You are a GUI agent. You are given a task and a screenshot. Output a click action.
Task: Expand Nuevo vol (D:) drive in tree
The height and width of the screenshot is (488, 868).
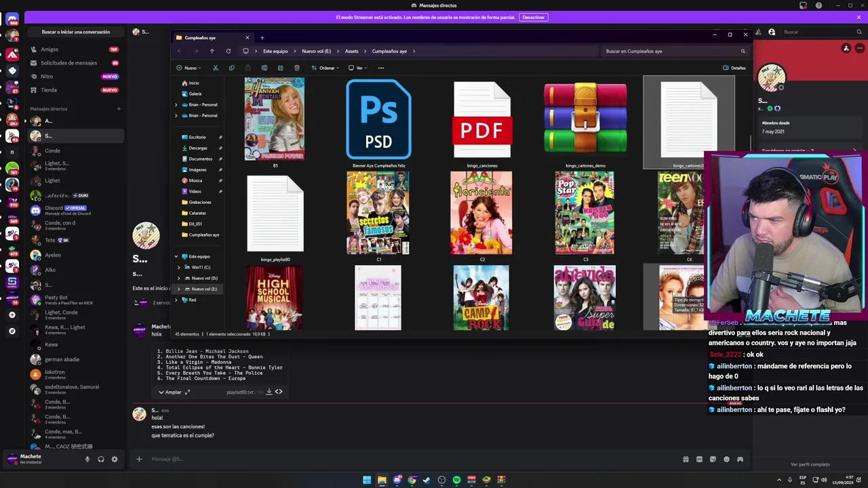pyautogui.click(x=179, y=278)
